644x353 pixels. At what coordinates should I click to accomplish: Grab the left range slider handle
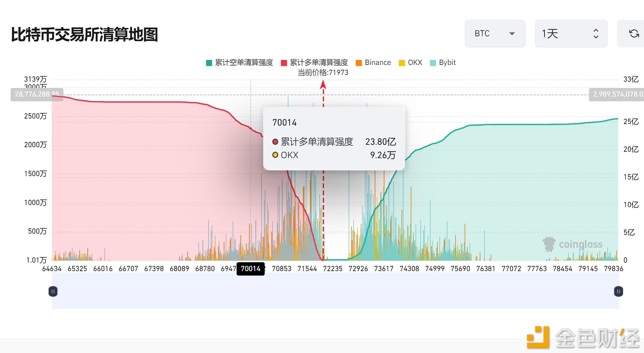[53, 291]
